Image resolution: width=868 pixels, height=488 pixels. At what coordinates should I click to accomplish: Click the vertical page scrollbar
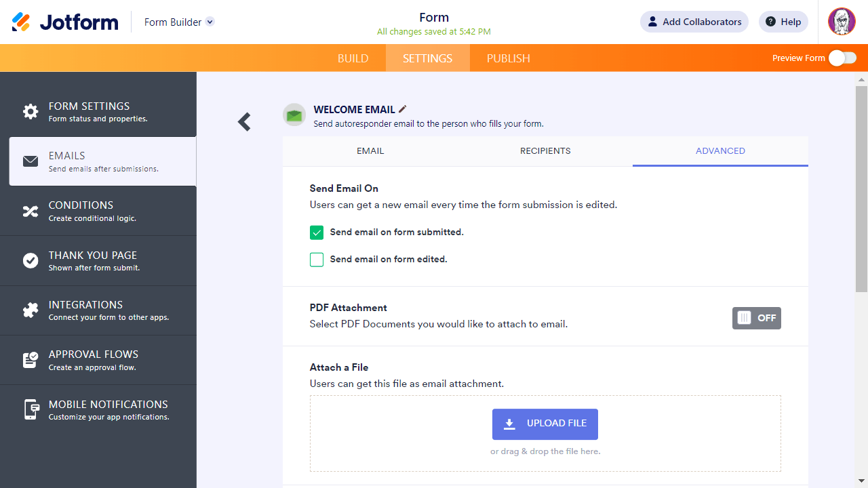click(861, 190)
